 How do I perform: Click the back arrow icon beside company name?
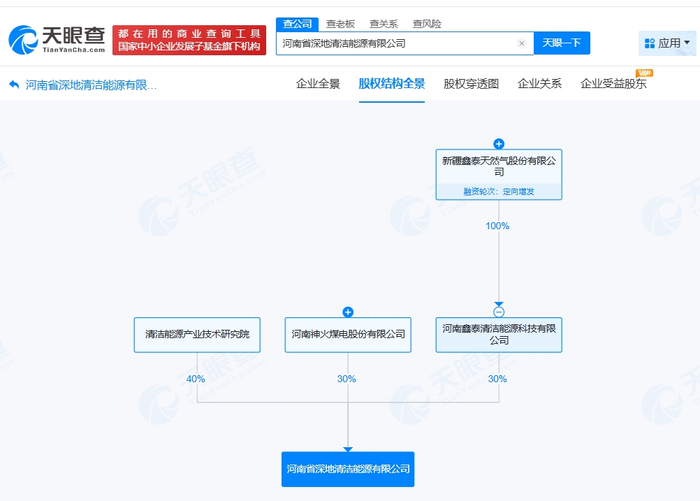coord(14,84)
